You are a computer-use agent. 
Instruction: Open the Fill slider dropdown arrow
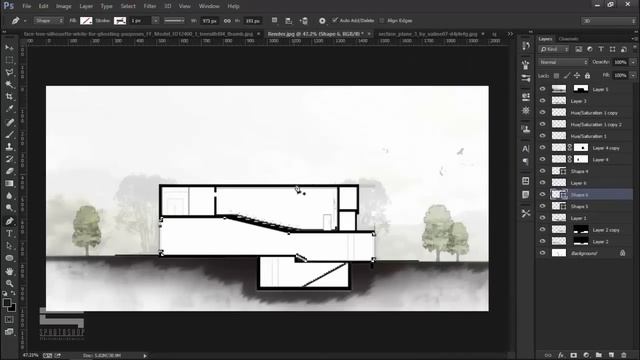pyautogui.click(x=633, y=76)
